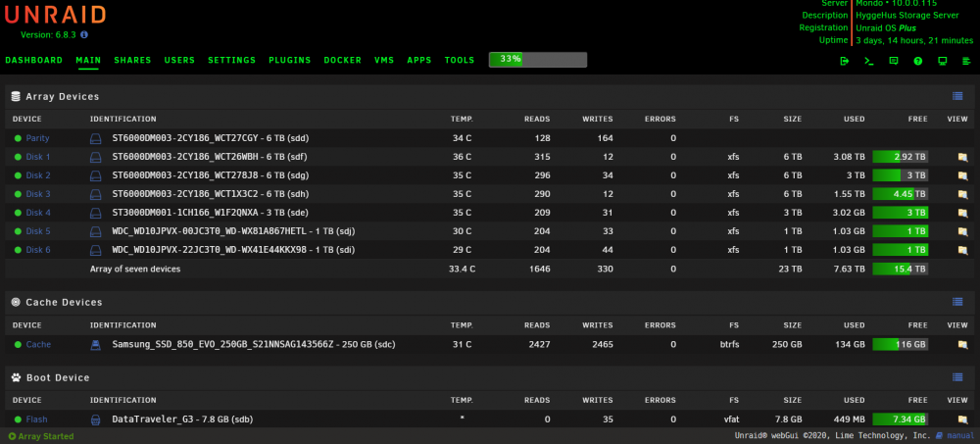Click green status ball for Disk 4

(x=18, y=214)
